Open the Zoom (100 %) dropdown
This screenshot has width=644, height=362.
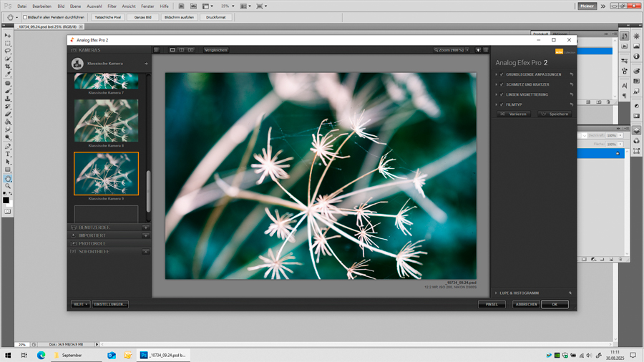[x=451, y=50]
